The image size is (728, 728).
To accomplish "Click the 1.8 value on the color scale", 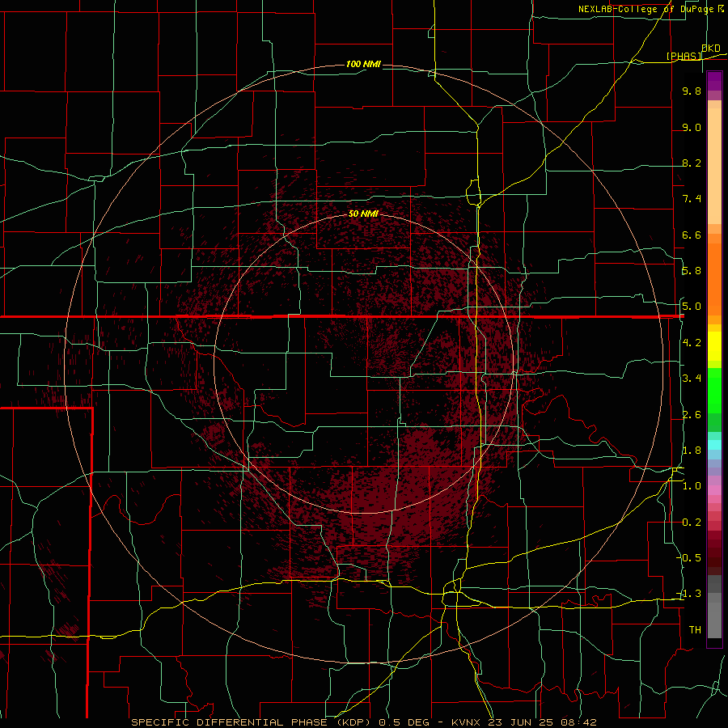I will tap(692, 451).
